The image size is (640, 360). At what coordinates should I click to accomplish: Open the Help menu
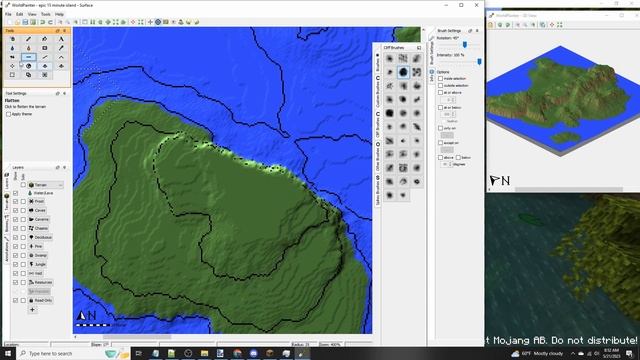[x=59, y=14]
